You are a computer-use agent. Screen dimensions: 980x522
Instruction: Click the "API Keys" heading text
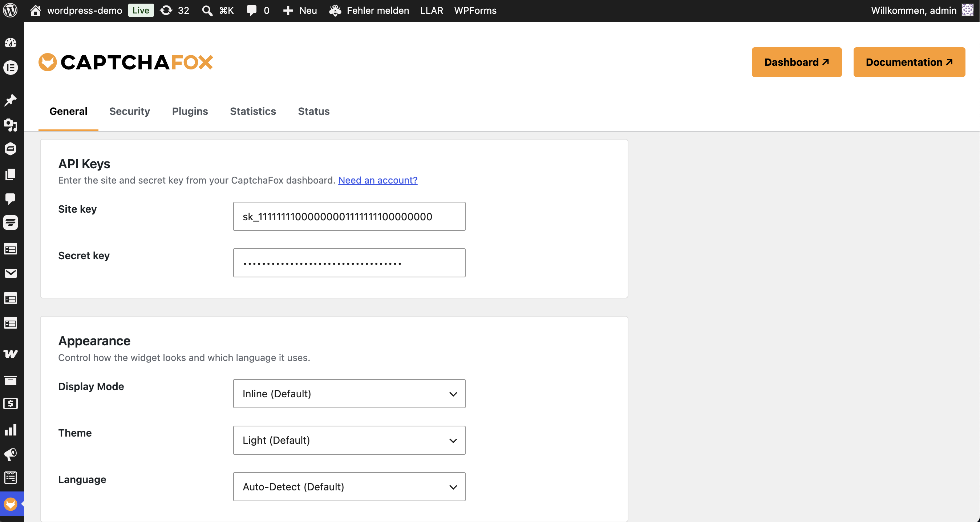(x=84, y=164)
